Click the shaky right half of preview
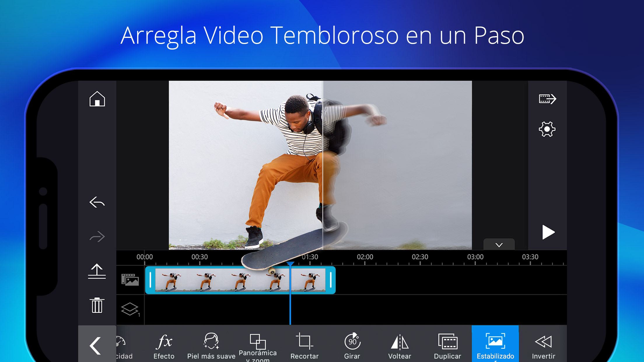Image resolution: width=644 pixels, height=362 pixels. 398,165
